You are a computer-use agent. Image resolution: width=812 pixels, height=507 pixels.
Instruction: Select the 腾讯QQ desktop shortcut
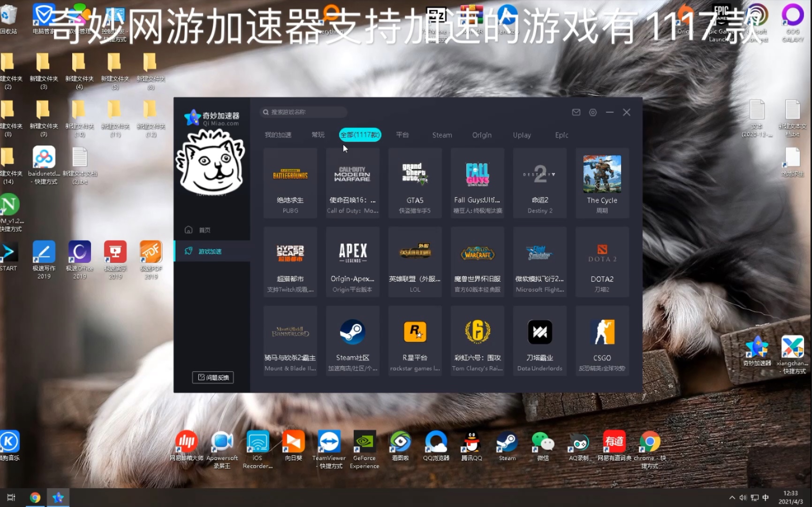tap(471, 446)
